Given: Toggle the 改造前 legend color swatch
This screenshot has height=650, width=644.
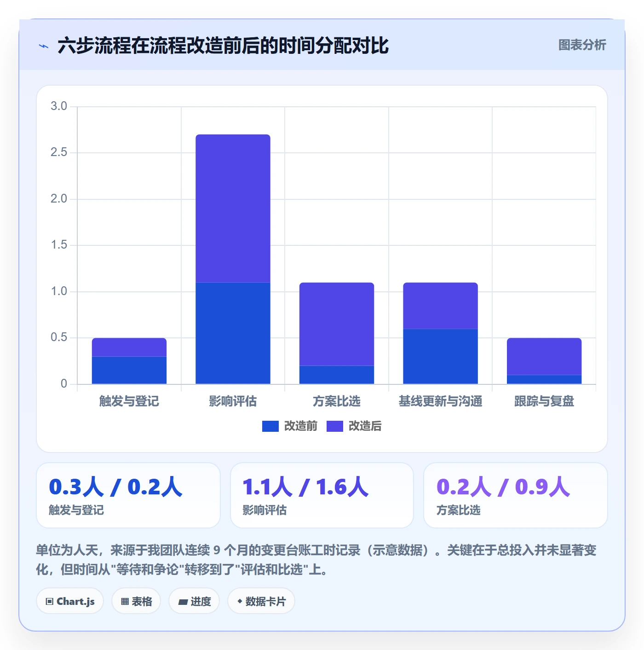Looking at the screenshot, I should (270, 426).
